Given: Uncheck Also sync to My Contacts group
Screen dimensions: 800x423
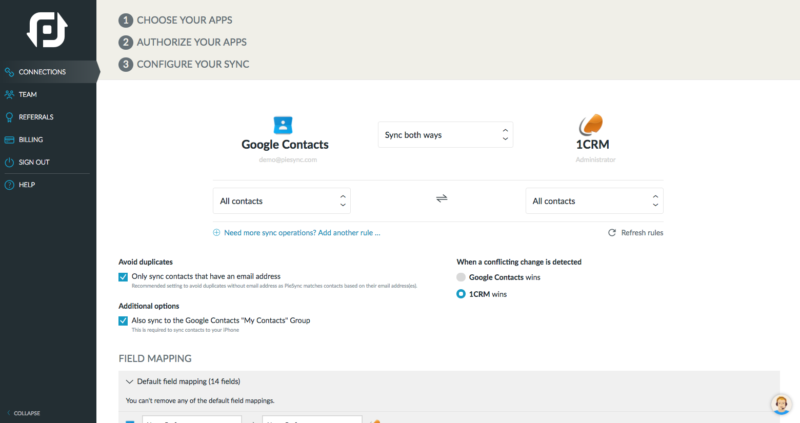Looking at the screenshot, I should 123,320.
